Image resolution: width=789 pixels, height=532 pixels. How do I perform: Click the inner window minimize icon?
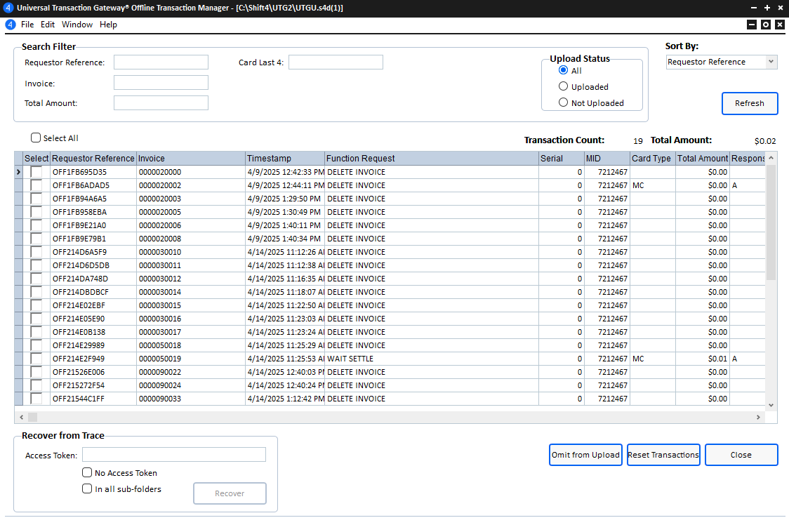(752, 25)
